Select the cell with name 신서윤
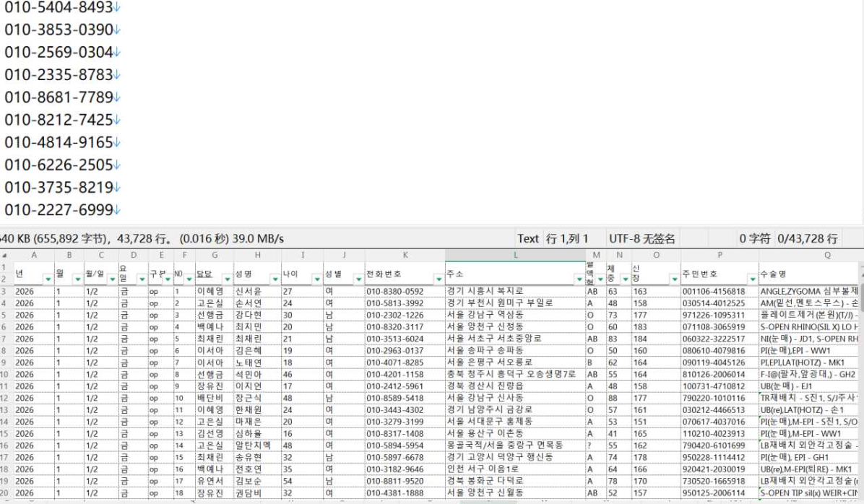Screen dimensions: 864x504 257,292
